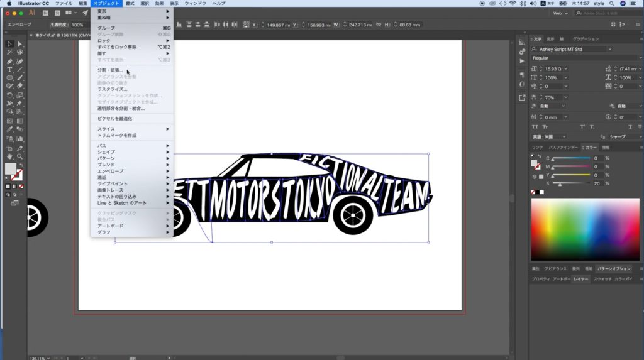The height and width of the screenshot is (360, 644).
Task: Swap fill and stroke in toolbar
Action: tap(21, 165)
